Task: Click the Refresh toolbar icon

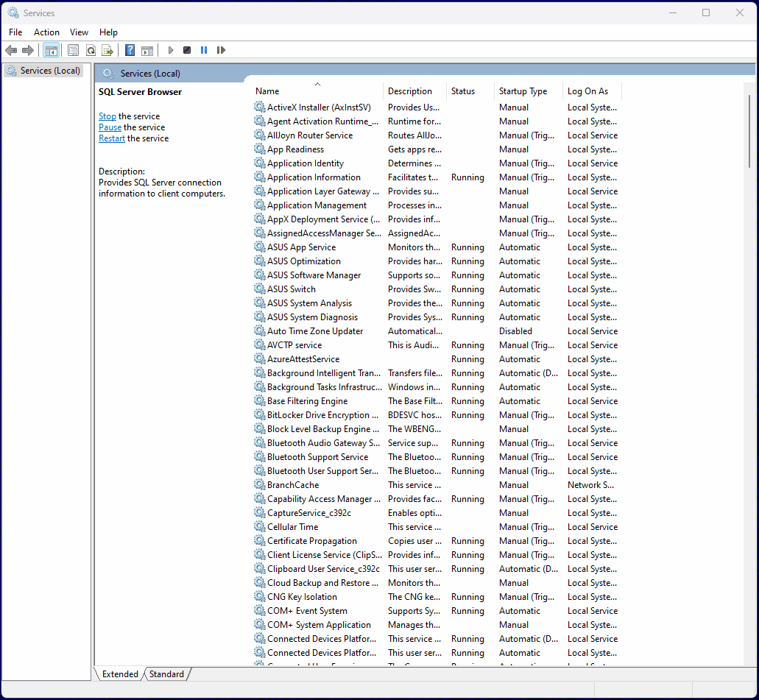Action: (91, 50)
